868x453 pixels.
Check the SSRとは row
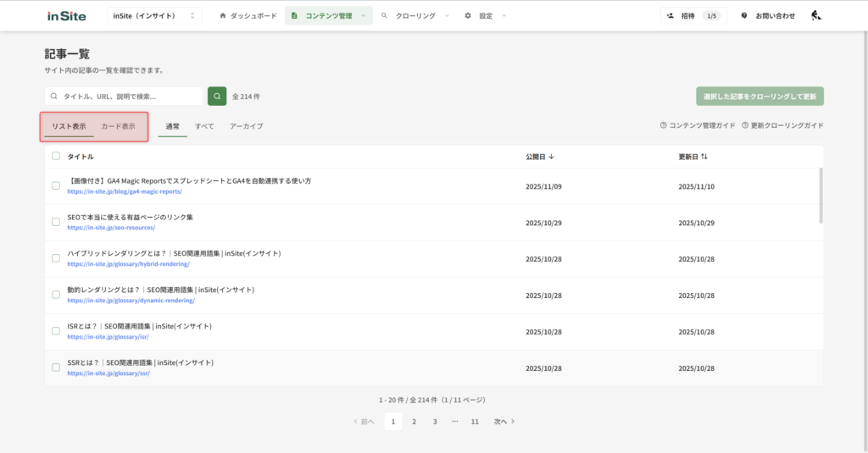(x=56, y=367)
